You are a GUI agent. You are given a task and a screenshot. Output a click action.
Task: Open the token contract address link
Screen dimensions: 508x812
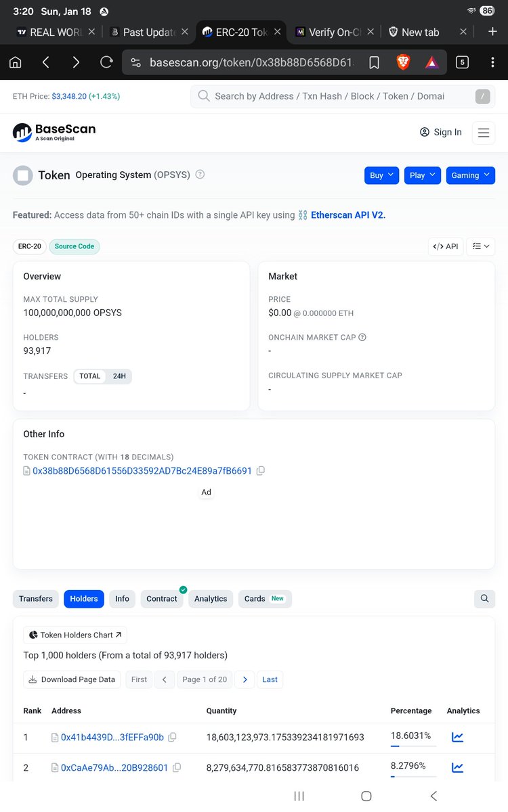(142, 471)
